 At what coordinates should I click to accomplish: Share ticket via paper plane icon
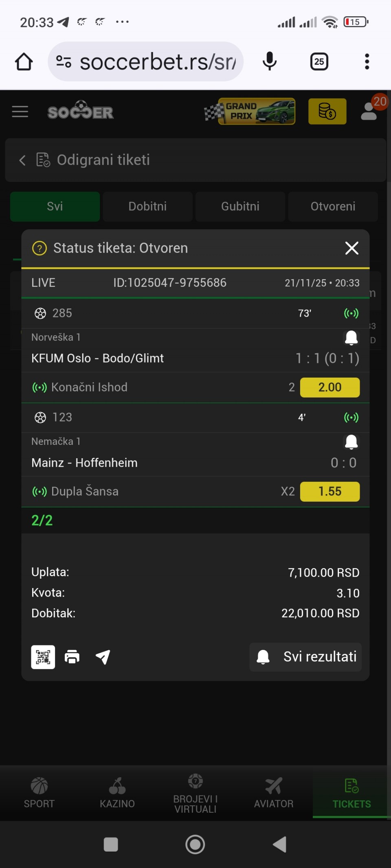[x=103, y=657]
